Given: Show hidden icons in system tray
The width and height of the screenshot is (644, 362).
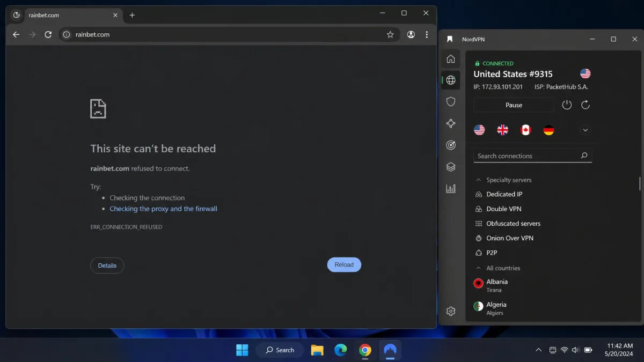Looking at the screenshot, I should [x=539, y=350].
